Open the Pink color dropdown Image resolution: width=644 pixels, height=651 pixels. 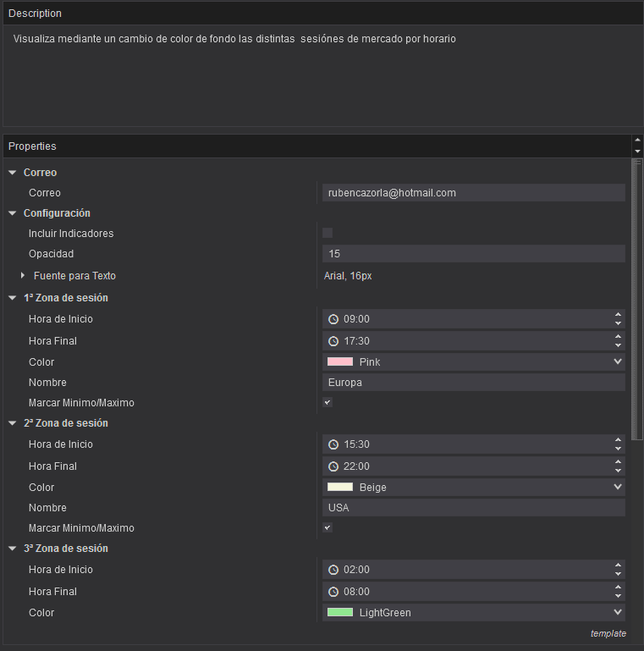tap(618, 361)
